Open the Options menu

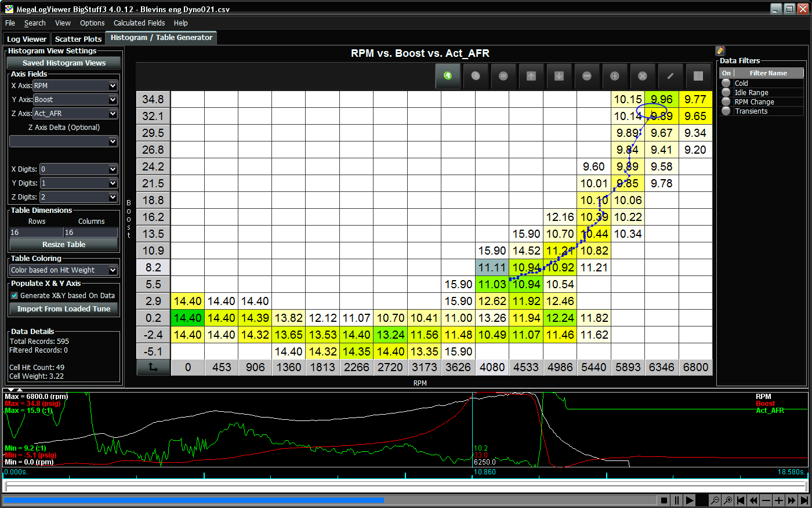click(x=92, y=23)
